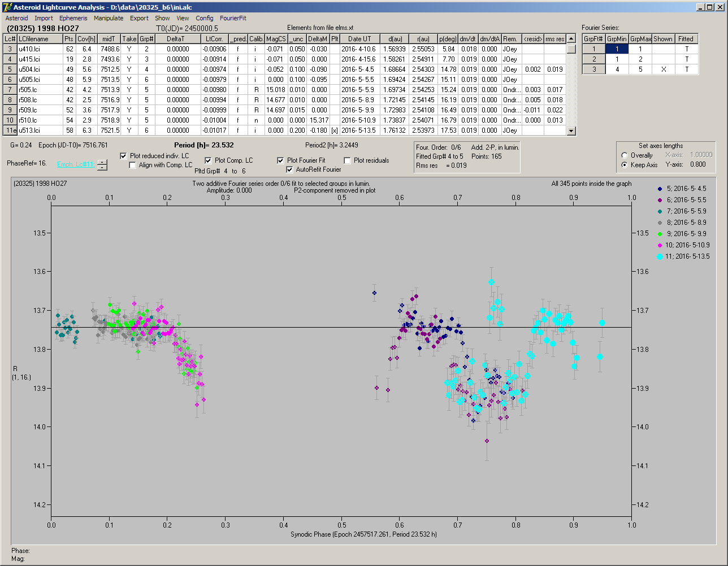Image resolution: width=728 pixels, height=566 pixels.
Task: Click midT value 7488.6 for u410.lci
Action: [109, 49]
